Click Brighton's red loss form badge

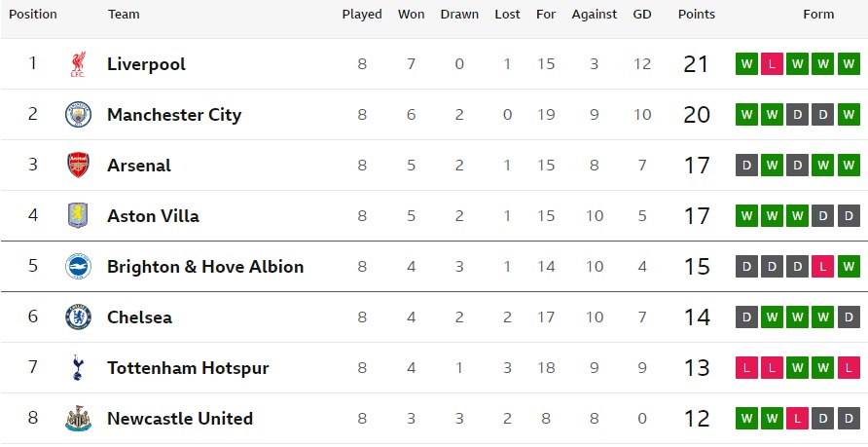[823, 267]
